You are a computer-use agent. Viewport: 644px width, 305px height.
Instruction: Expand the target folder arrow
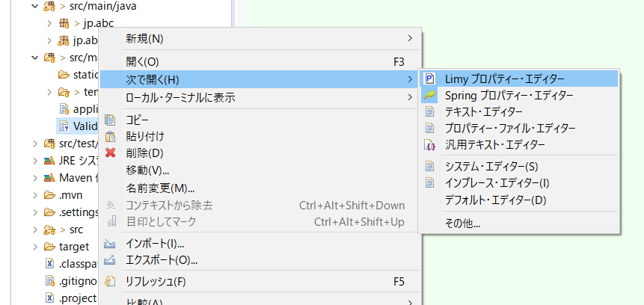(x=34, y=247)
